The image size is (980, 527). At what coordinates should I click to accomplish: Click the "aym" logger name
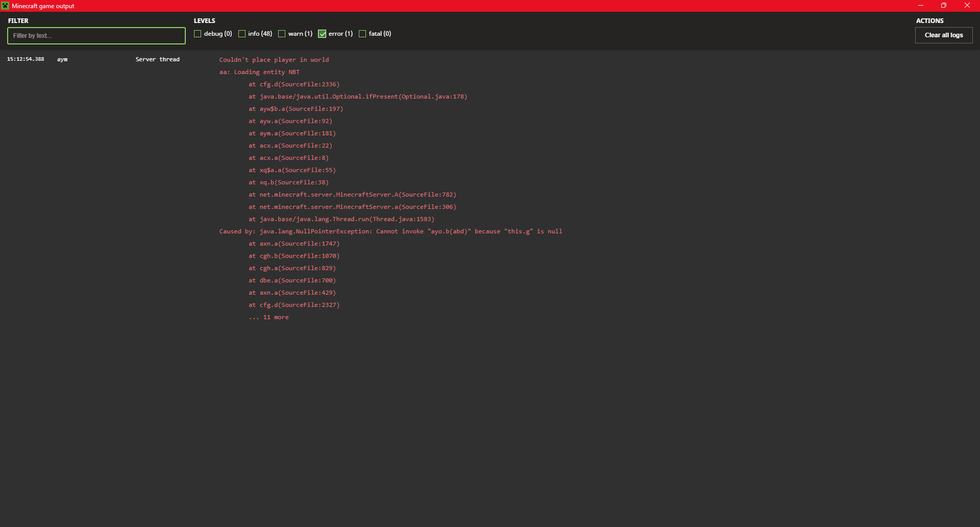coord(62,59)
